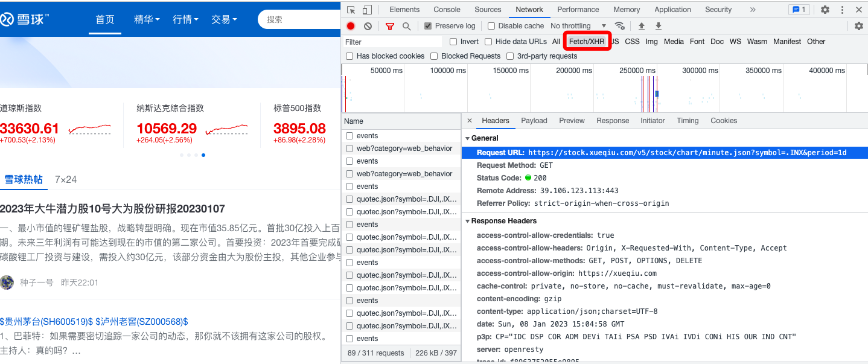Stop recording network log with red button

351,26
